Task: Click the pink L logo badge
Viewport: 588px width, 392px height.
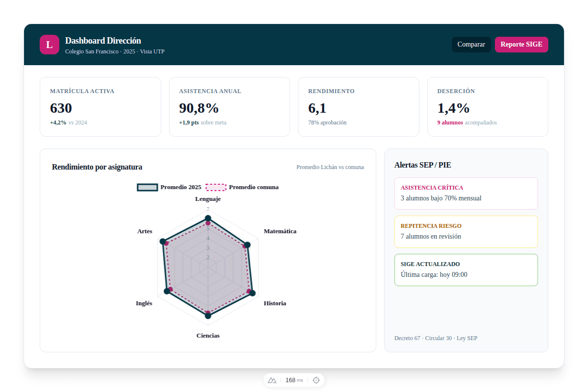Action: click(49, 45)
